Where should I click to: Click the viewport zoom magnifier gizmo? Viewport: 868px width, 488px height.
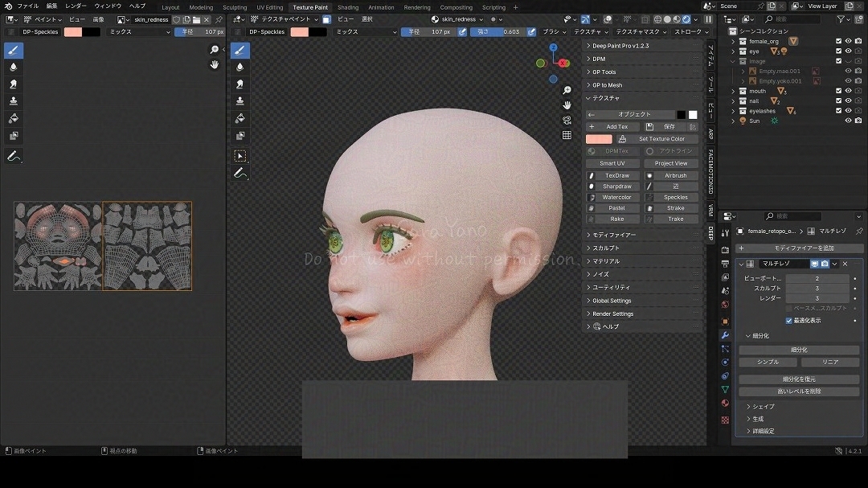567,90
